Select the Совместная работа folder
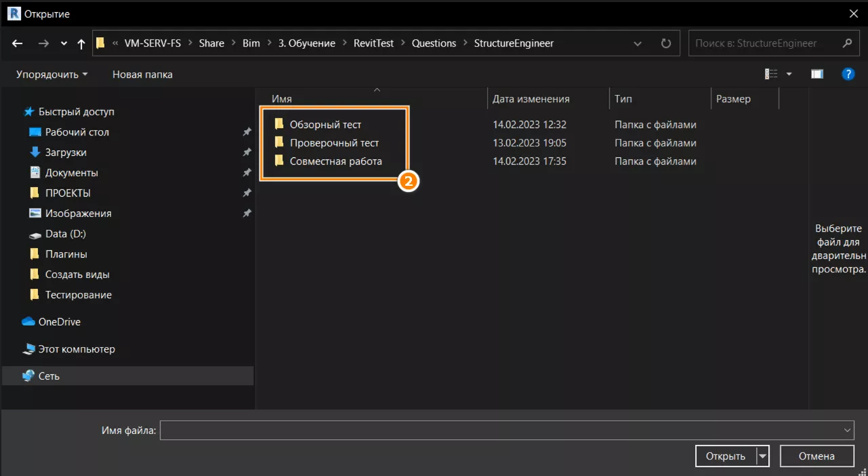Image resolution: width=868 pixels, height=476 pixels. pos(335,161)
